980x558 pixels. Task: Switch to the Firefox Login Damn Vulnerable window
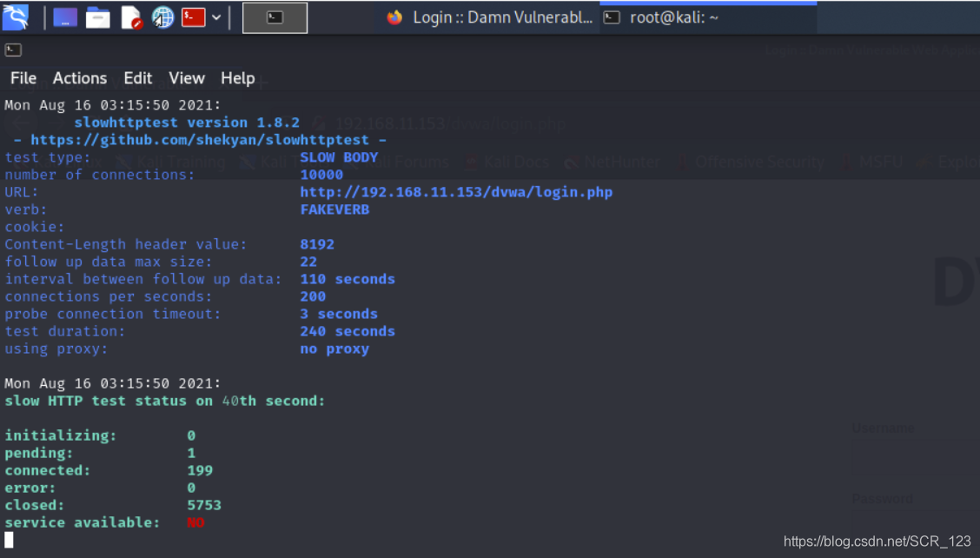489,17
